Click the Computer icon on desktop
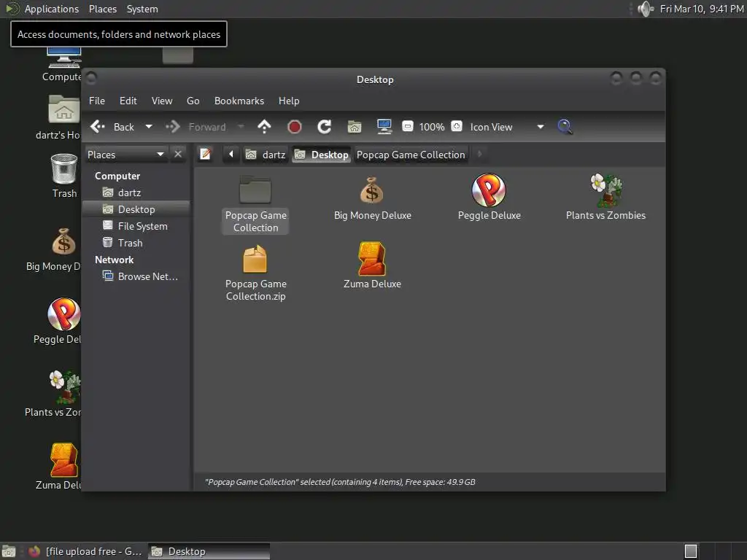 pyautogui.click(x=64, y=58)
